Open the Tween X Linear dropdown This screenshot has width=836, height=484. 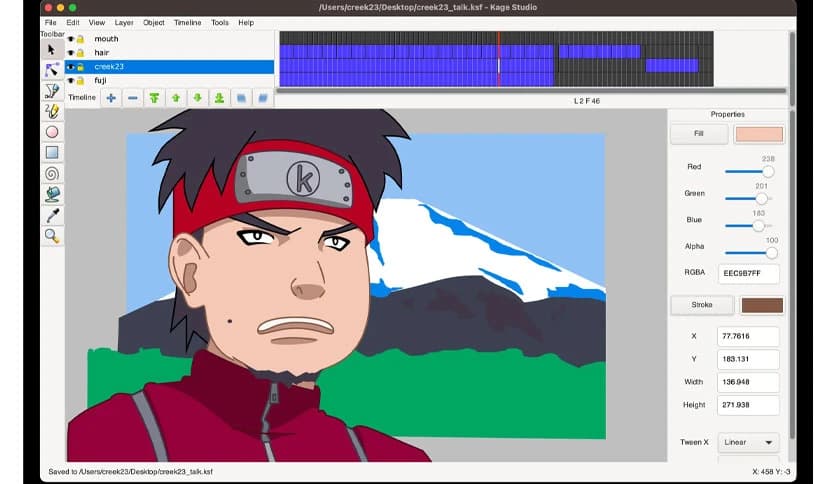[749, 442]
